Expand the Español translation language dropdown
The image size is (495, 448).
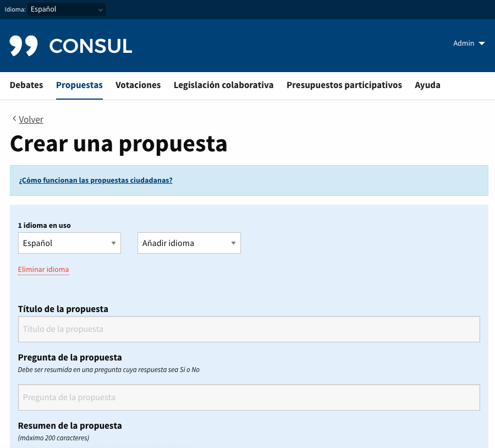[69, 243]
